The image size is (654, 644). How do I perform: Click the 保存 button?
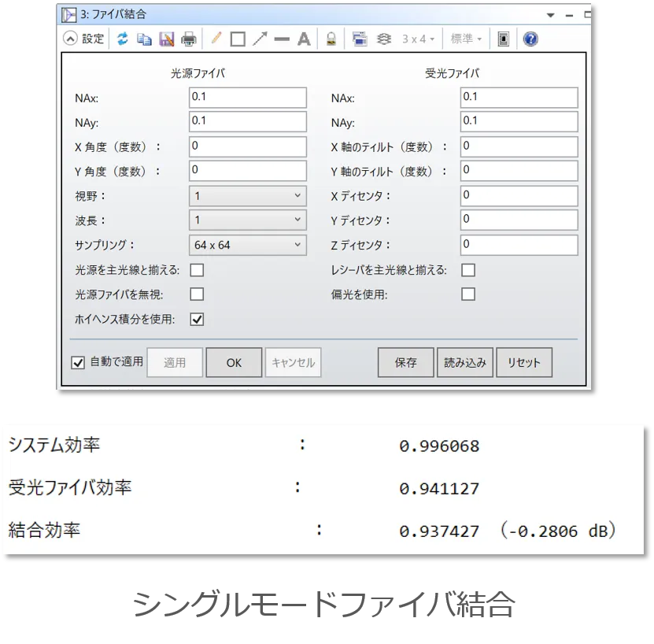coord(406,362)
